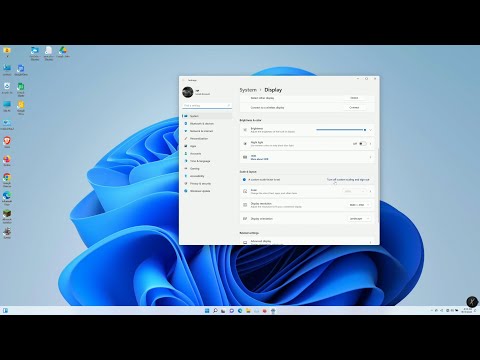Open File Explorer from taskbar

pyautogui.click(x=248, y=311)
